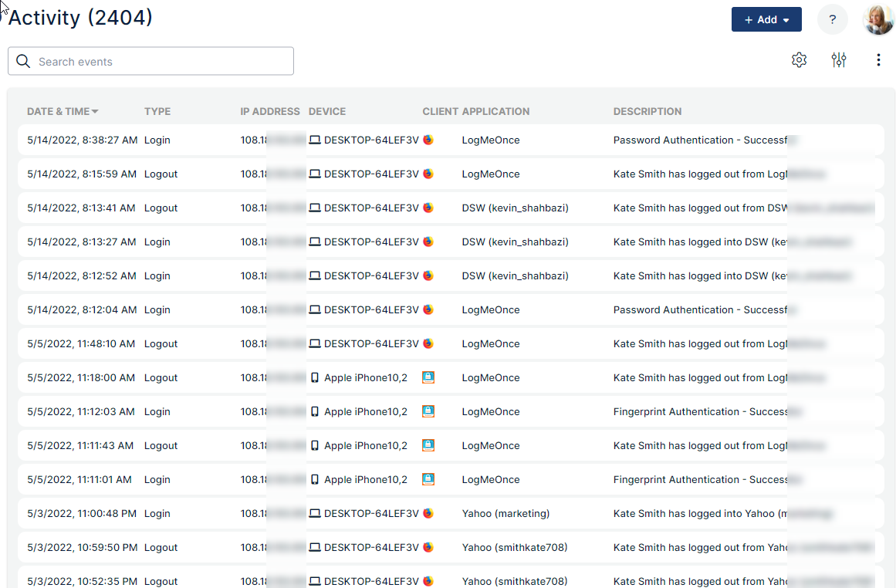
Task: Click the Device column header
Action: click(327, 111)
